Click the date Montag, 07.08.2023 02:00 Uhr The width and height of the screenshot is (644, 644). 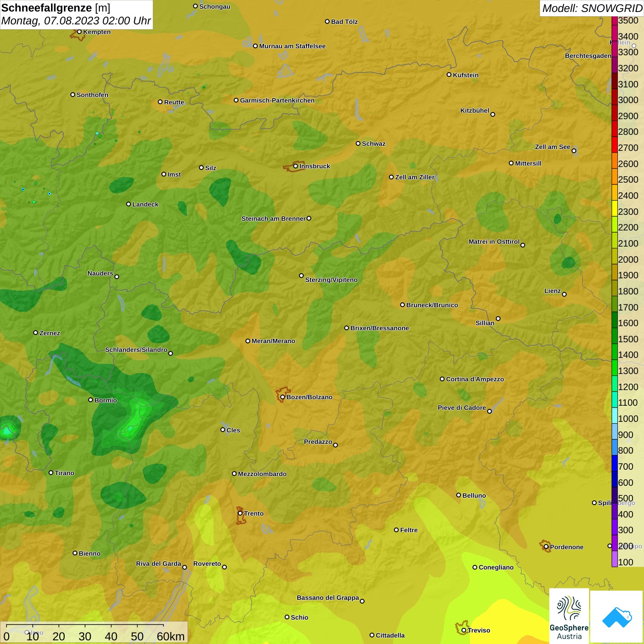pyautogui.click(x=76, y=21)
